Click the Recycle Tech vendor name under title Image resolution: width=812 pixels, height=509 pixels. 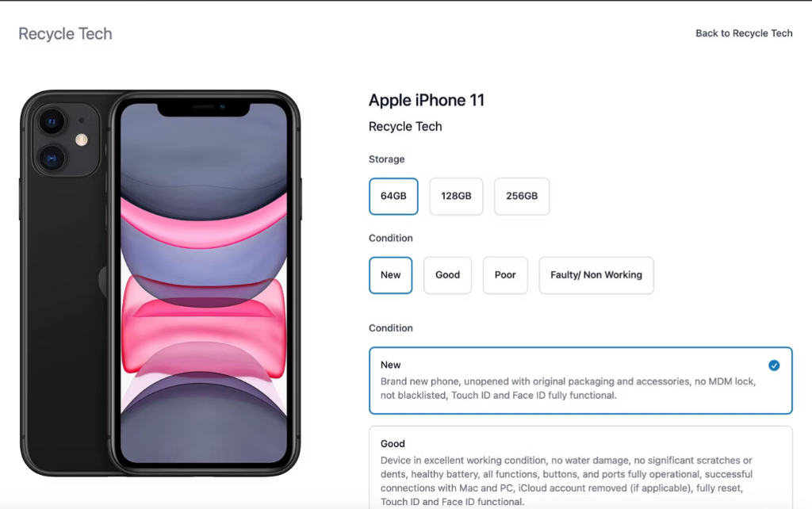[405, 126]
